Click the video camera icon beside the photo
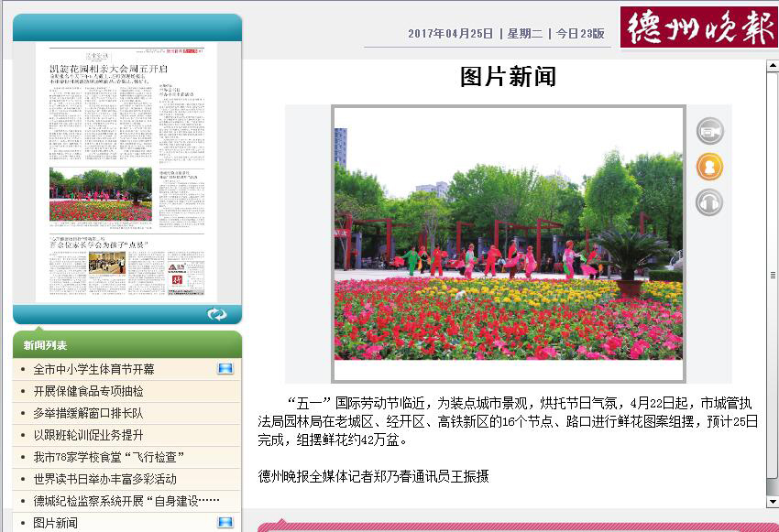 pos(709,132)
